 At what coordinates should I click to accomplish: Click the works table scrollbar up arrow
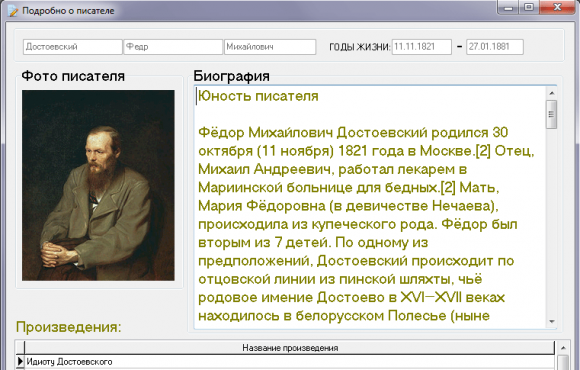[563, 348]
